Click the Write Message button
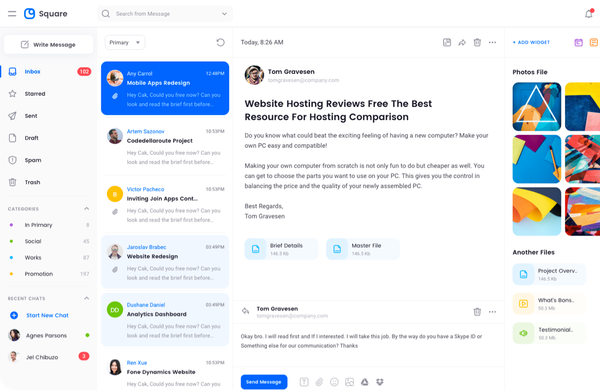Screen dimensions: 600x390 point(48,44)
